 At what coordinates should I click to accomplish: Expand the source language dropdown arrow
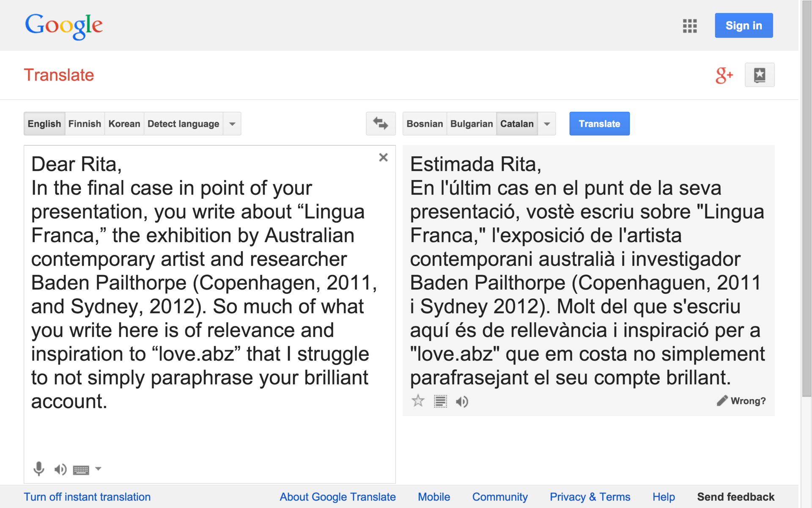coord(232,124)
